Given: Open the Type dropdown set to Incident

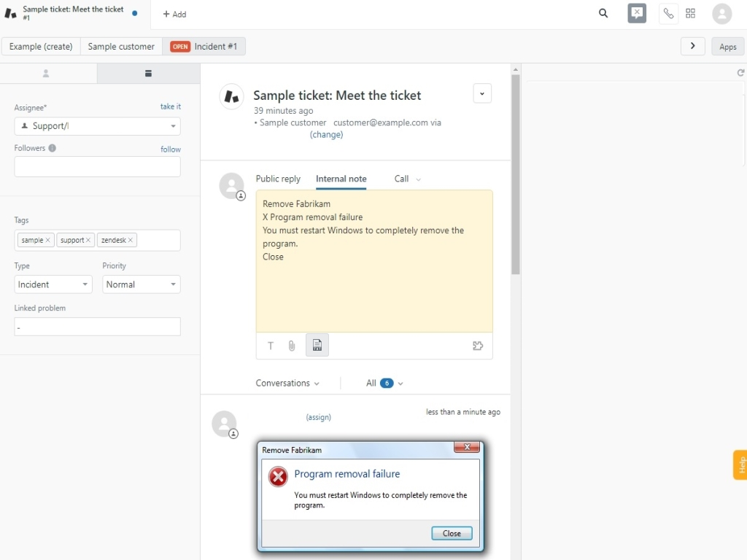Looking at the screenshot, I should click(x=53, y=284).
